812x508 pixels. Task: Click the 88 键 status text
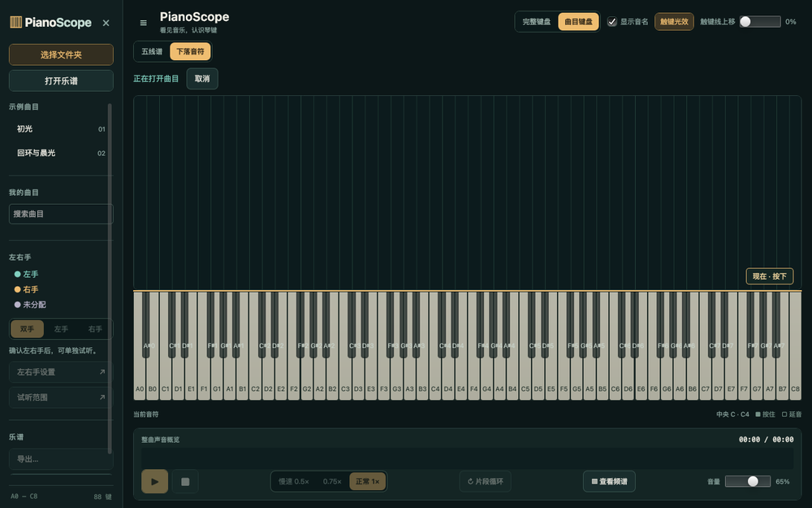coord(102,496)
